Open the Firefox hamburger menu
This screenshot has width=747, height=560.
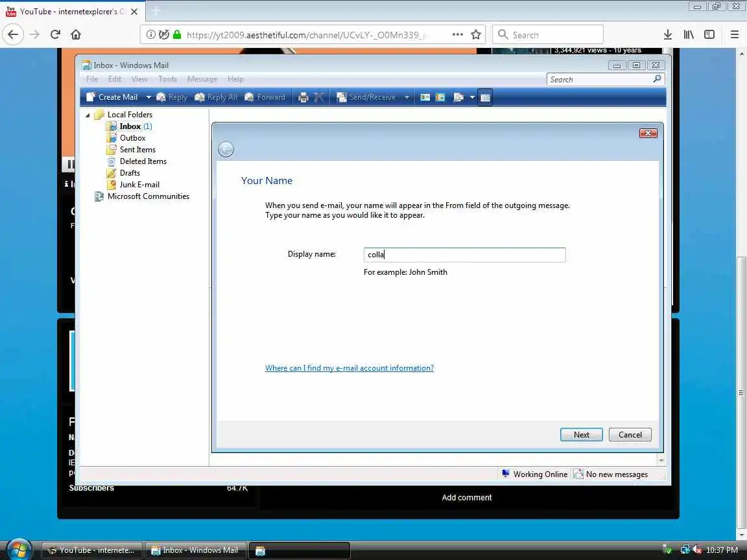tap(734, 35)
